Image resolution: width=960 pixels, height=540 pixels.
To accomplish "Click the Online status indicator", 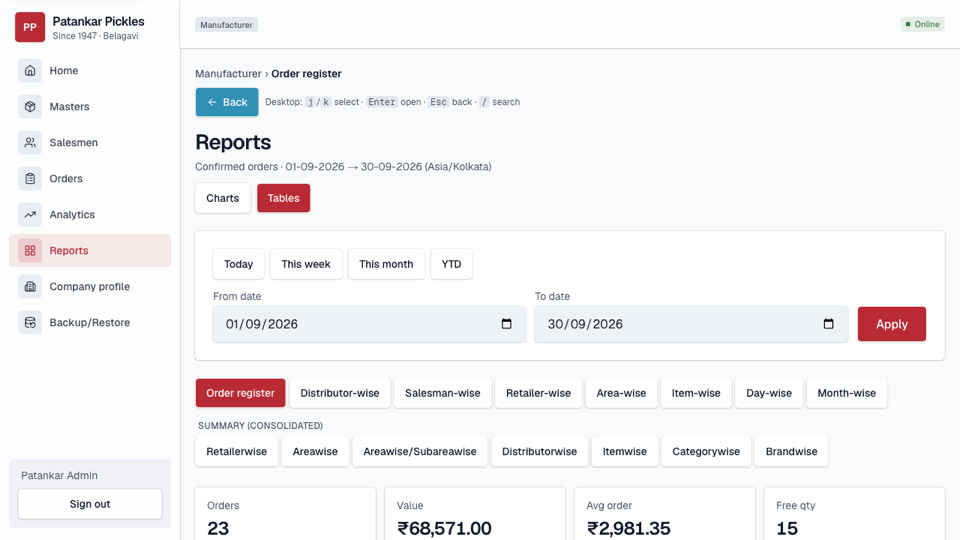I will pos(923,24).
